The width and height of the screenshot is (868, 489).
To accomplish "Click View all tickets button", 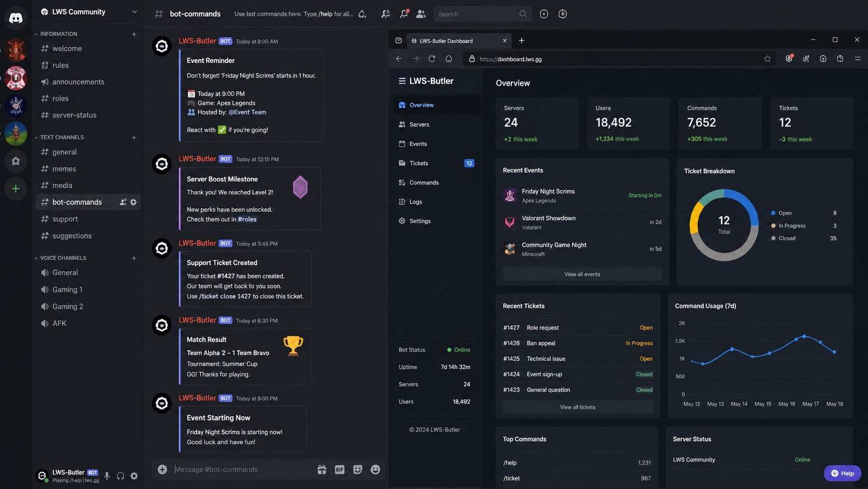I will [577, 407].
